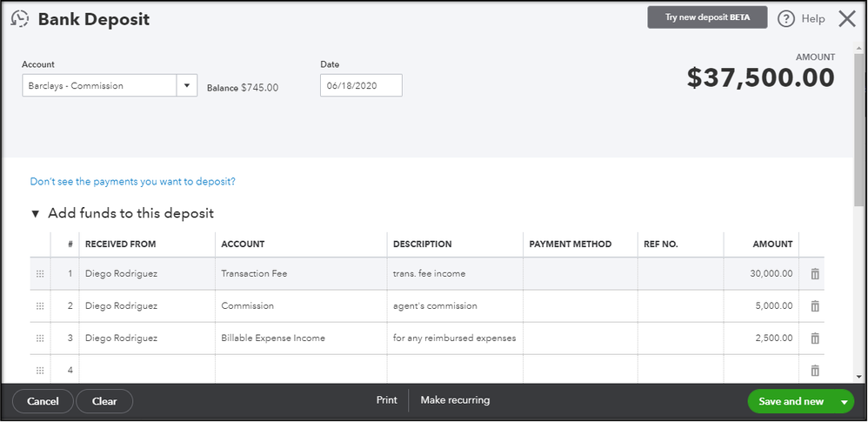Collapse the Add funds to this deposit section
The height and width of the screenshot is (422, 868).
pyautogui.click(x=36, y=213)
